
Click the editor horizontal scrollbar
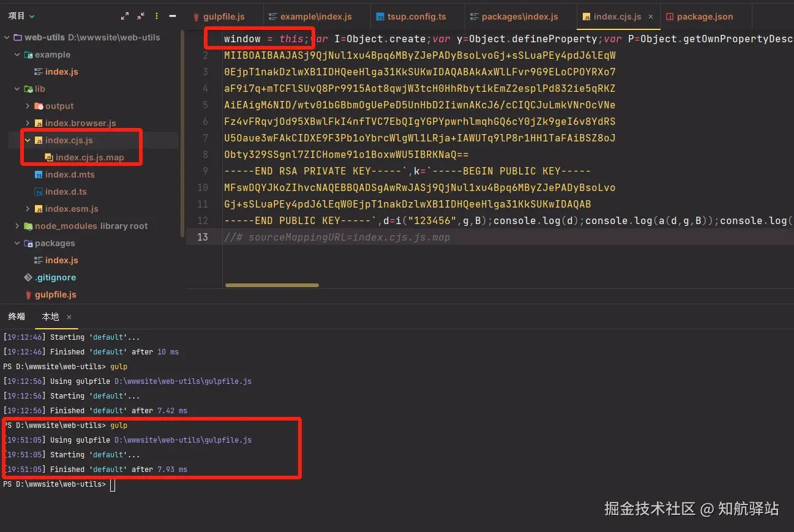coord(272,285)
